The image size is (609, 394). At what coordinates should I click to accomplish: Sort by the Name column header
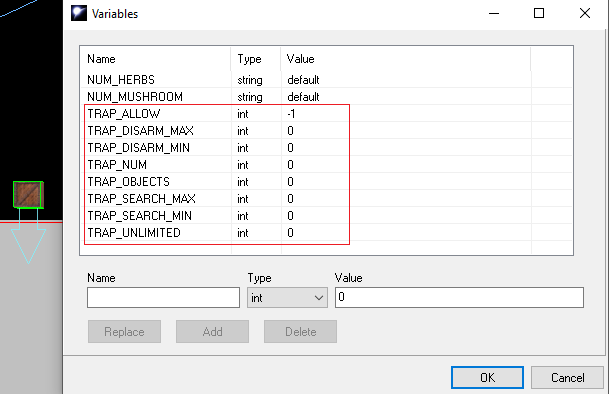155,59
